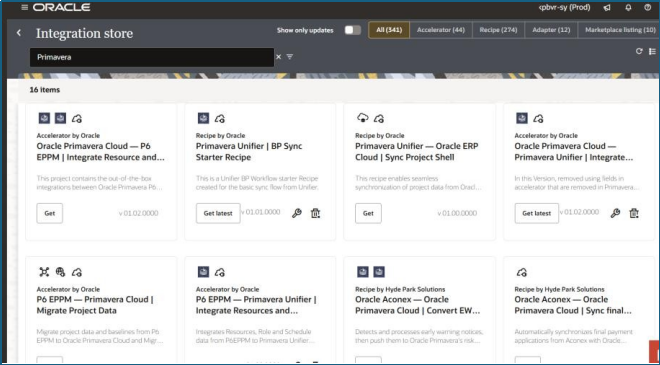Click app icon on Primavera Cloud — Unifier card
660x365 pixels.
tap(522, 118)
